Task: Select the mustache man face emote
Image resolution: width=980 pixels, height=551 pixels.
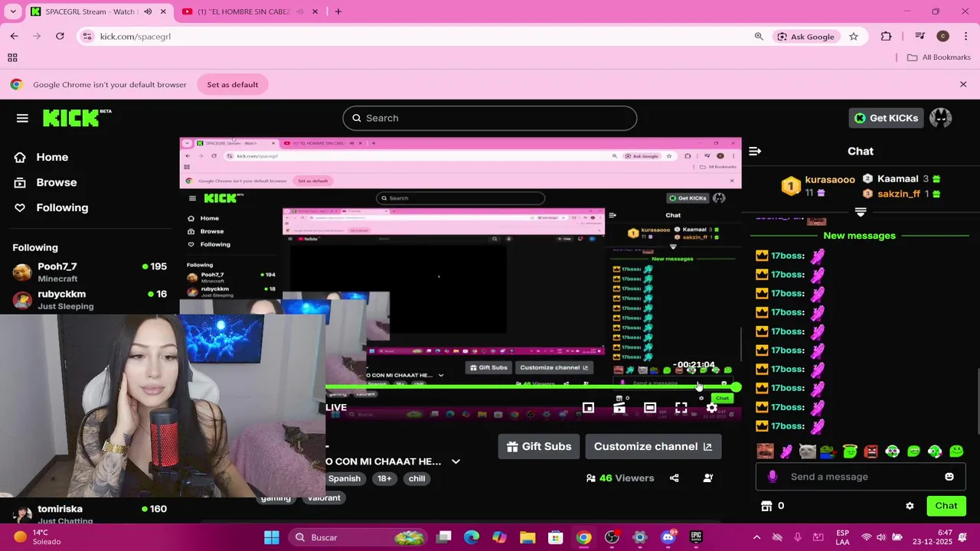Action: coord(765,452)
